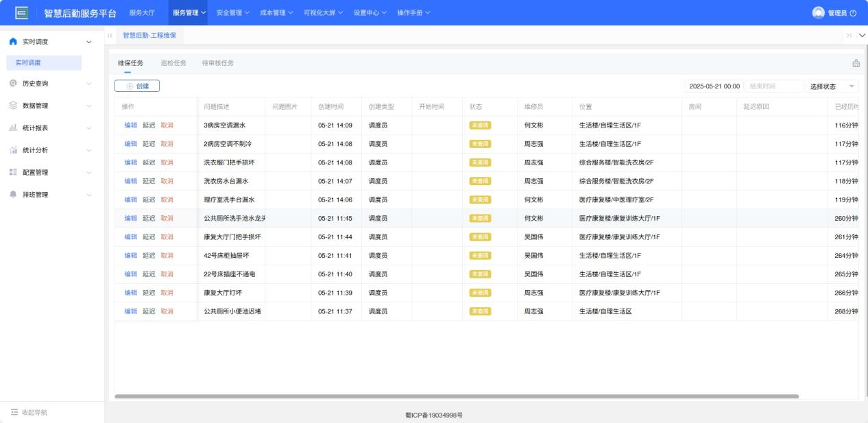
Task: Click the 统计报表 chart icon
Action: point(13,128)
